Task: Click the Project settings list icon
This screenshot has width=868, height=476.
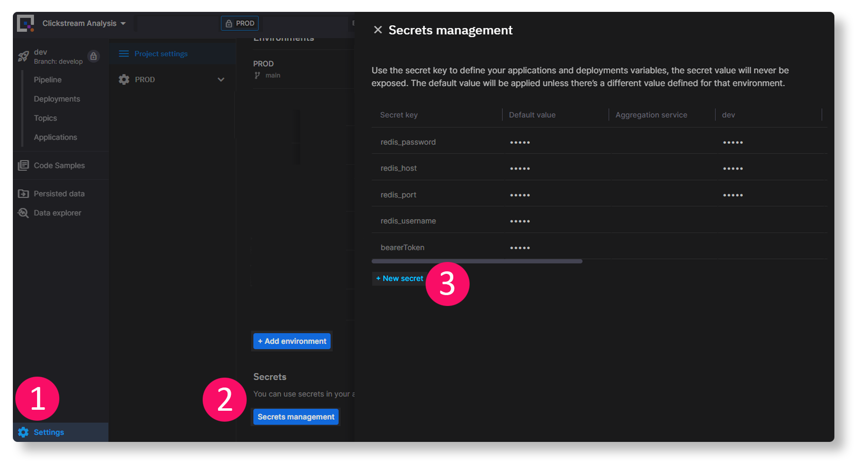Action: click(124, 53)
